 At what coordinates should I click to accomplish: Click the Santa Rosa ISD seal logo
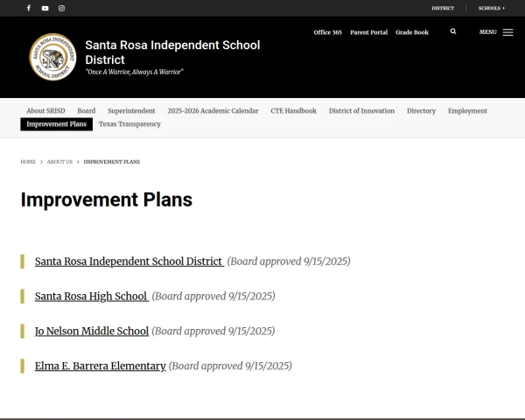[x=52, y=57]
